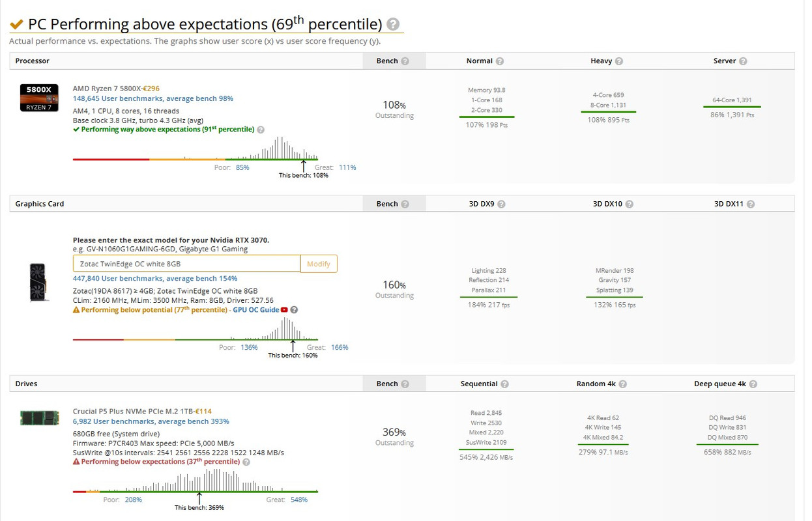Image resolution: width=812 pixels, height=521 pixels.
Task: Open help icon next to Drives Bench header
Action: (x=405, y=384)
